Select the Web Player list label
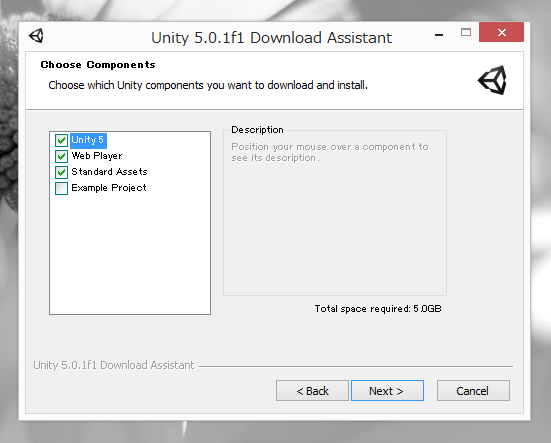This screenshot has height=443, width=551. click(x=97, y=156)
